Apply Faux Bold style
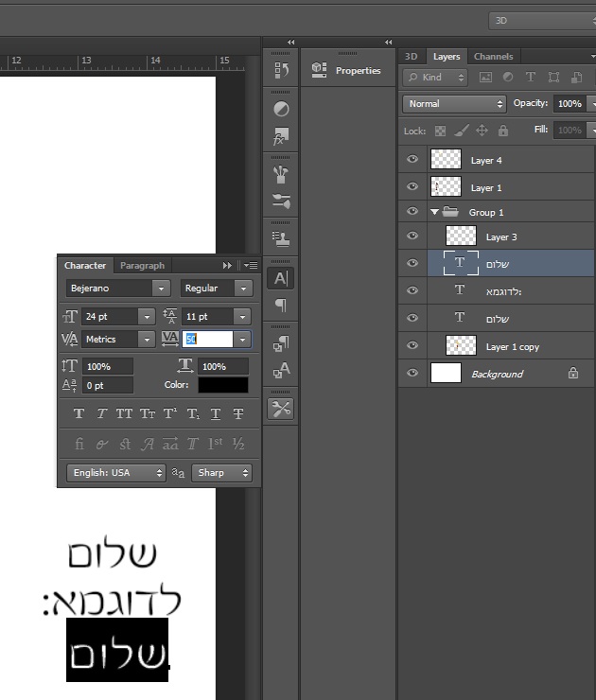The width and height of the screenshot is (596, 700). (79, 413)
